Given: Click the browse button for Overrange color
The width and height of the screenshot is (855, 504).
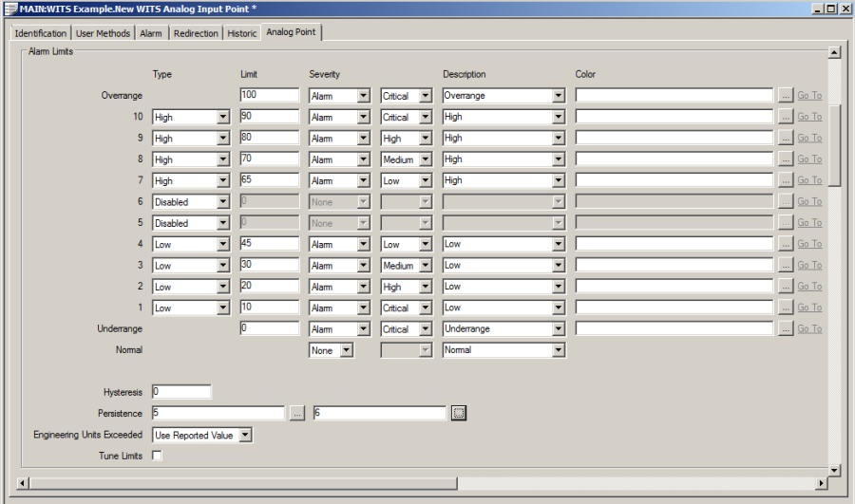Looking at the screenshot, I should [x=785, y=96].
